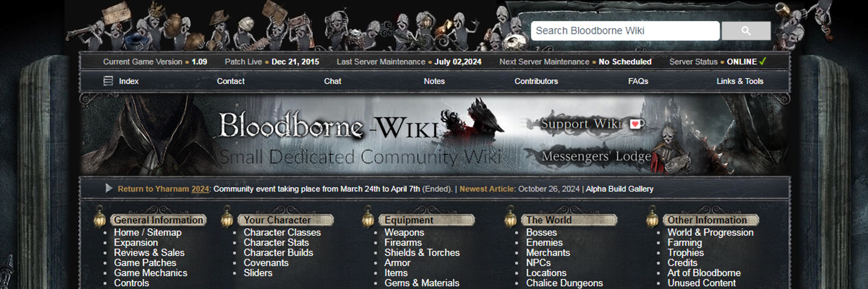Open the Locations link
Image resolution: width=868 pixels, height=289 pixels.
pos(546,273)
